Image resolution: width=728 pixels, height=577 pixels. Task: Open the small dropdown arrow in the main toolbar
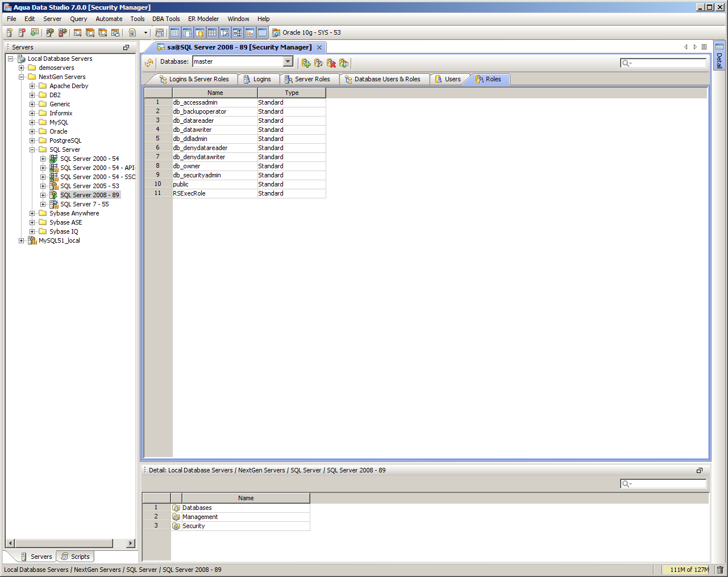click(145, 32)
